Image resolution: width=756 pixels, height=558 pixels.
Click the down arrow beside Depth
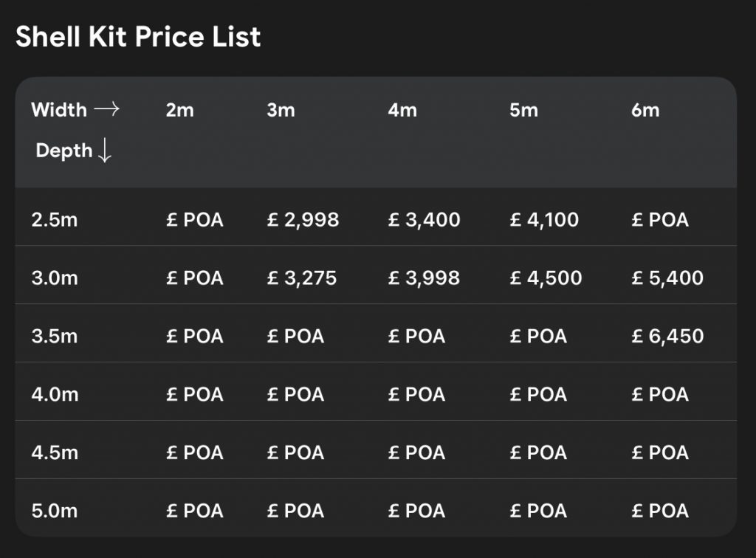(105, 151)
